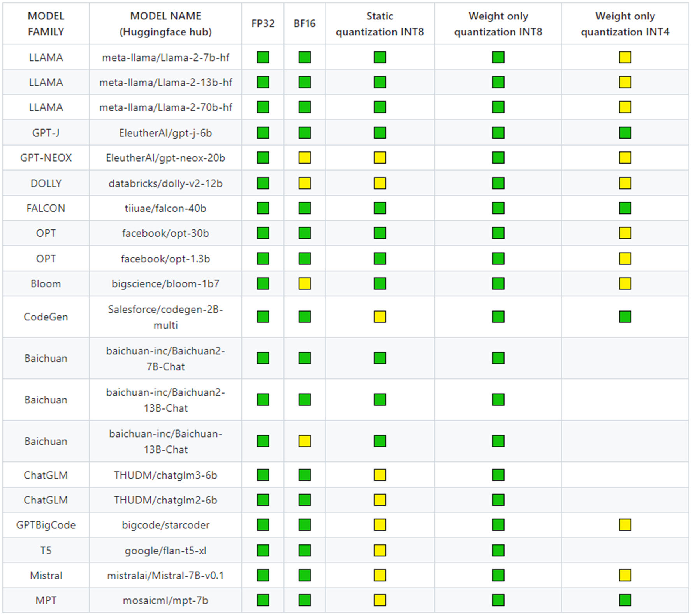693x616 pixels.
Task: Select model name EleutherAI/gpt-j-6b
Action: (x=165, y=133)
